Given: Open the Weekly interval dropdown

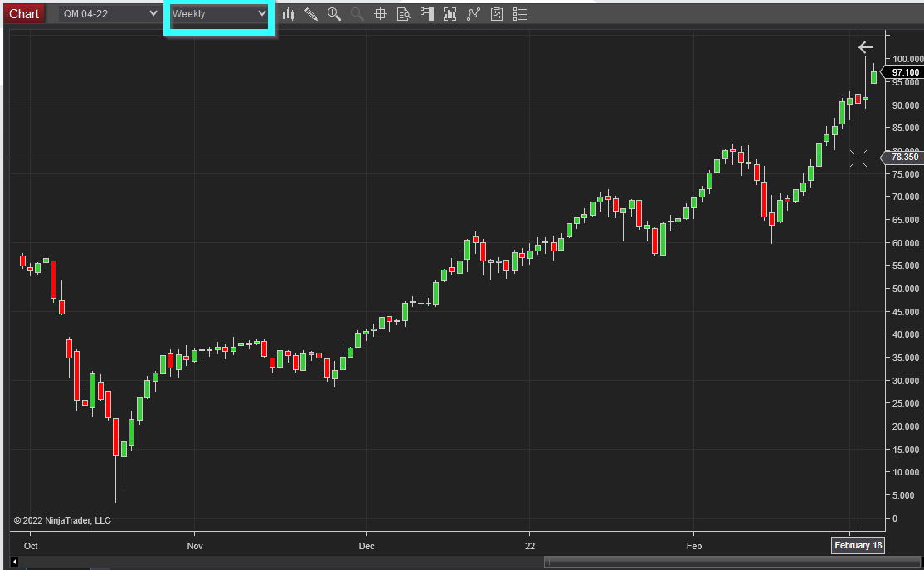Looking at the screenshot, I should point(219,13).
